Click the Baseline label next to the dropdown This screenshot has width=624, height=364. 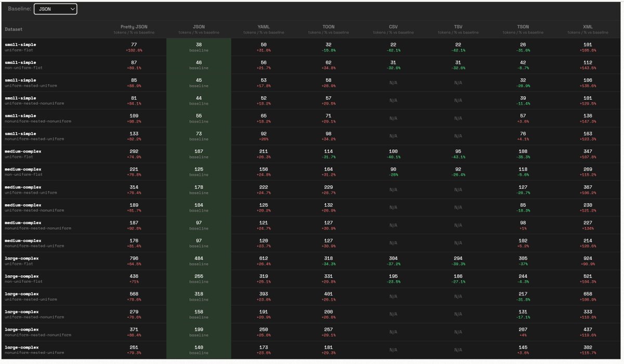[18, 9]
